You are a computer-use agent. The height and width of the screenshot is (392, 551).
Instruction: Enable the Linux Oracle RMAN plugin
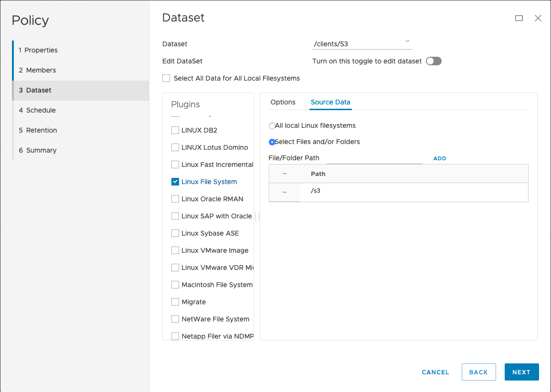[x=175, y=199]
